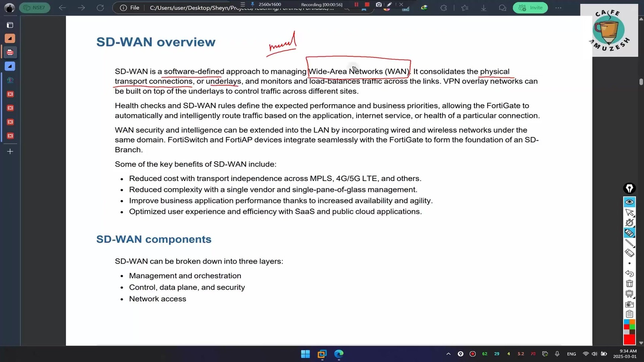The image size is (644, 362).
Task: Select the cursor arrow tool
Action: click(x=629, y=212)
